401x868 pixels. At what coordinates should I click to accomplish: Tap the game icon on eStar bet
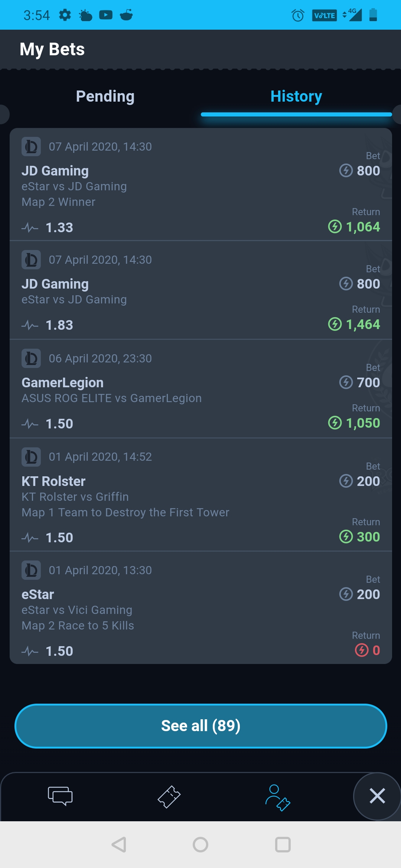pyautogui.click(x=31, y=570)
